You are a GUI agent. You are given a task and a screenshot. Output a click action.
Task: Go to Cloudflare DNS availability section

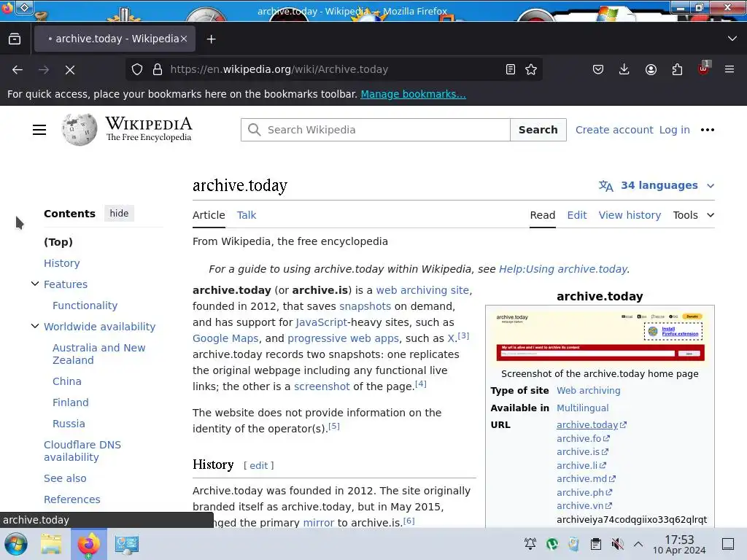click(82, 451)
